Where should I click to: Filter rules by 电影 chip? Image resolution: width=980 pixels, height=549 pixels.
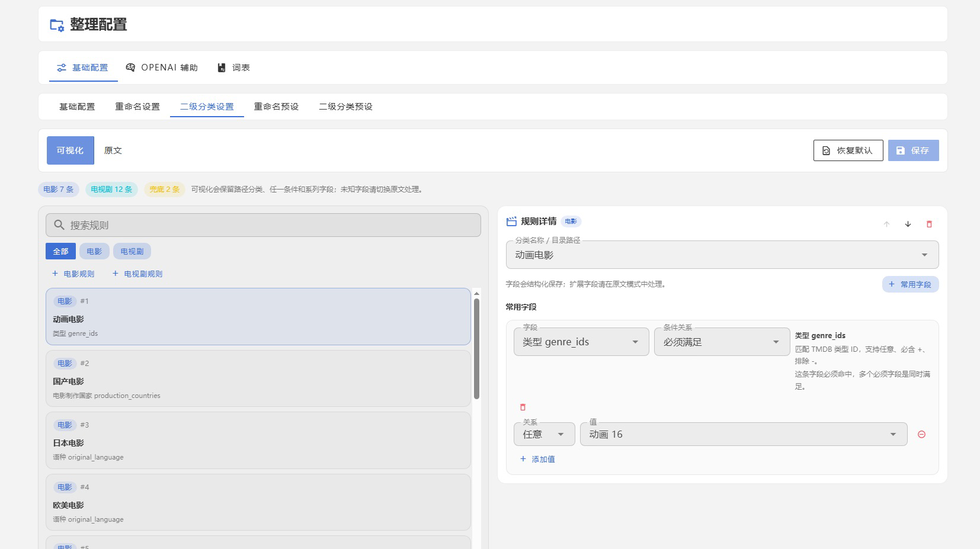94,251
